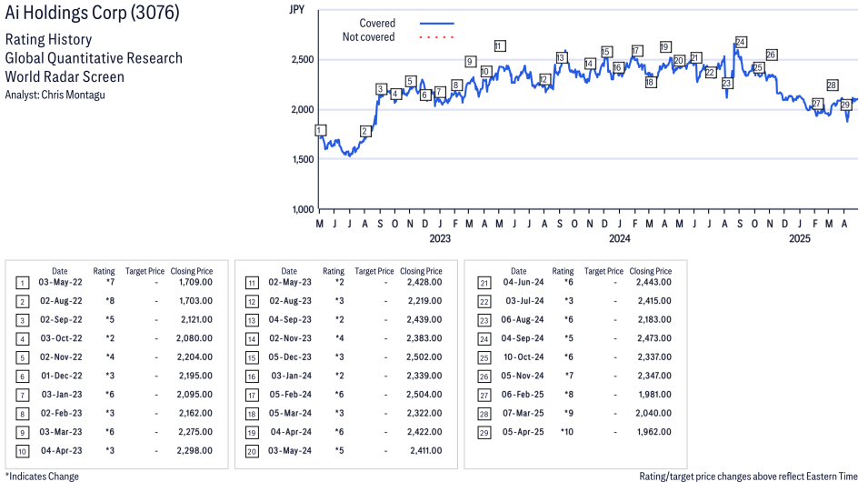Click the title Ai Holdings Corp (3076)
The width and height of the screenshot is (868, 482).
click(93, 12)
